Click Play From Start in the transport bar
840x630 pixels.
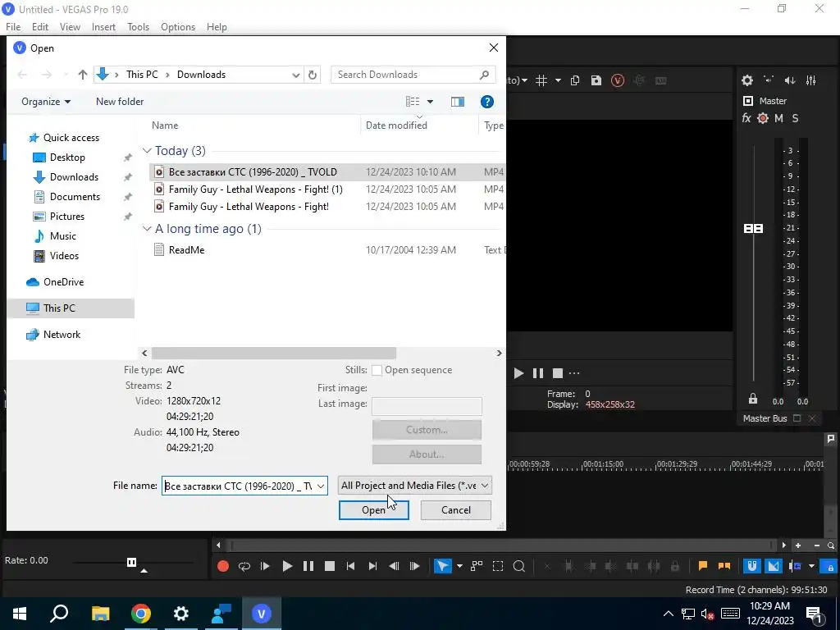(265, 566)
